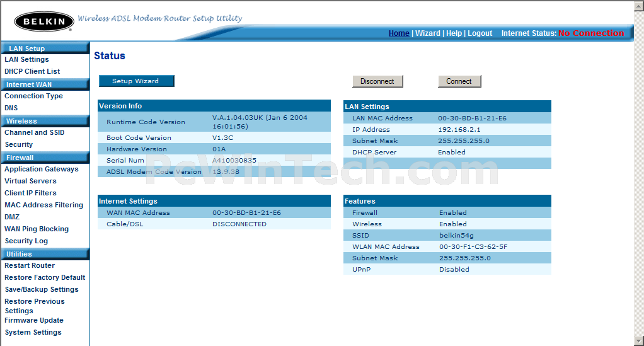
Task: Click the Logout link
Action: point(480,33)
